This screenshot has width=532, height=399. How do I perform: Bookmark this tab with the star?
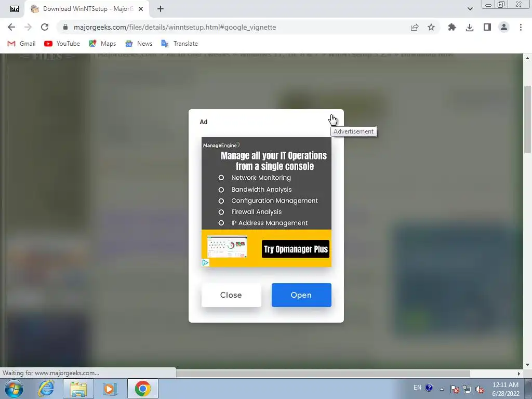click(x=431, y=27)
